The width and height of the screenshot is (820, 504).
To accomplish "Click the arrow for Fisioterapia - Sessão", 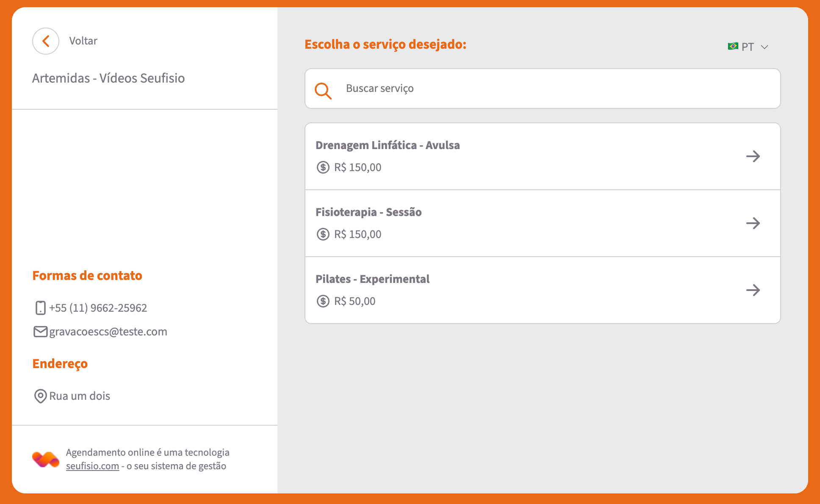I will click(753, 223).
